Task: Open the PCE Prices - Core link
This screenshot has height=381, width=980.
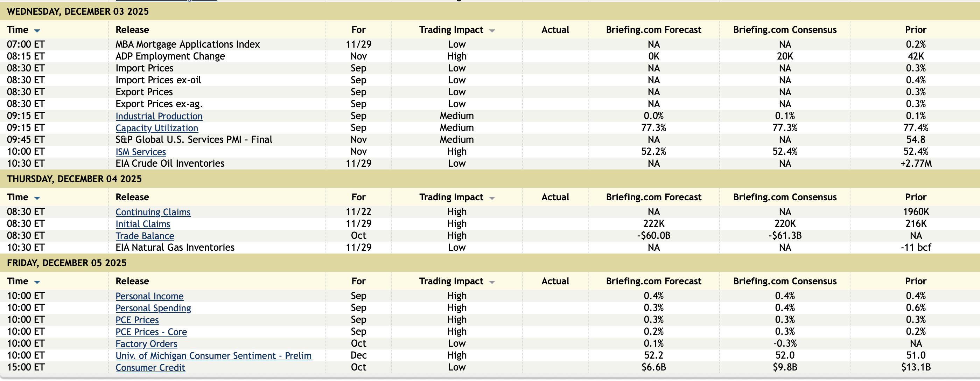Action: tap(151, 332)
